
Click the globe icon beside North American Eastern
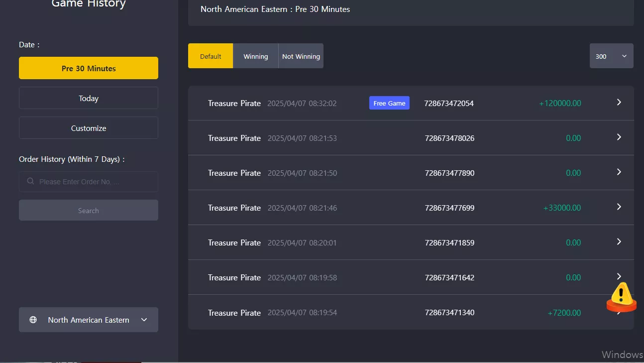click(33, 320)
